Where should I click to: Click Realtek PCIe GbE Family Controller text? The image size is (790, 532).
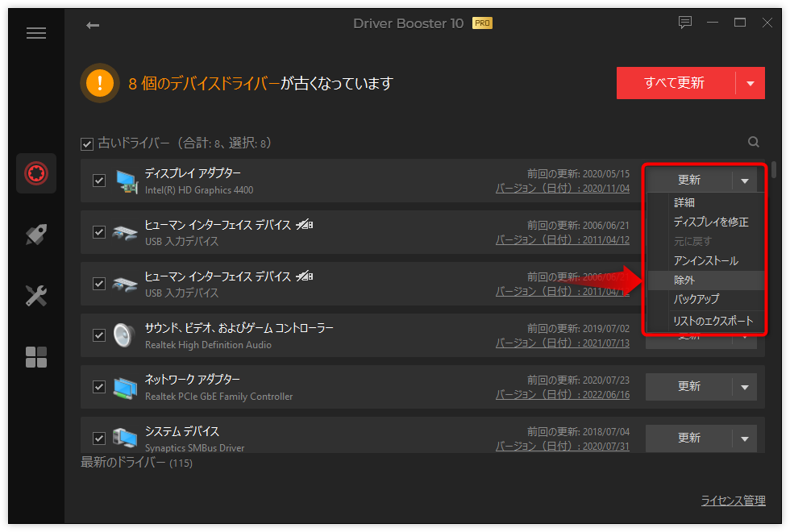point(218,397)
